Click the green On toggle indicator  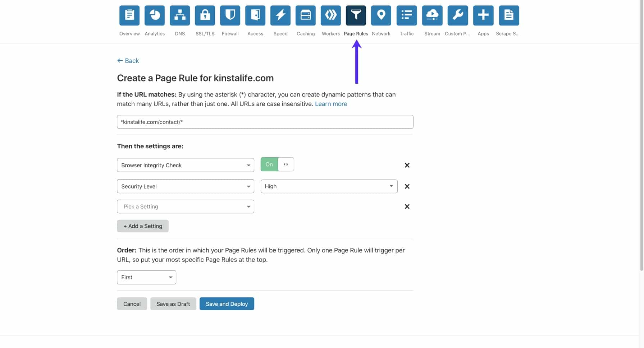click(x=269, y=164)
